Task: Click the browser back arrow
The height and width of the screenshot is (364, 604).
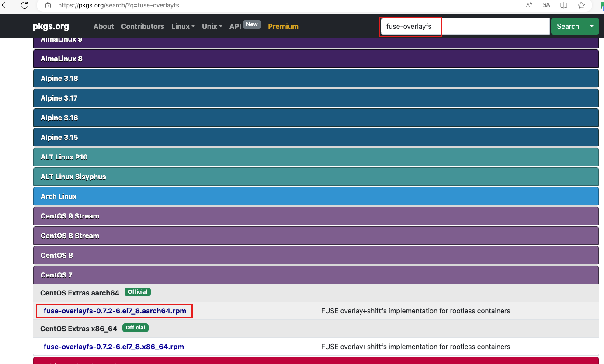Action: pos(5,6)
